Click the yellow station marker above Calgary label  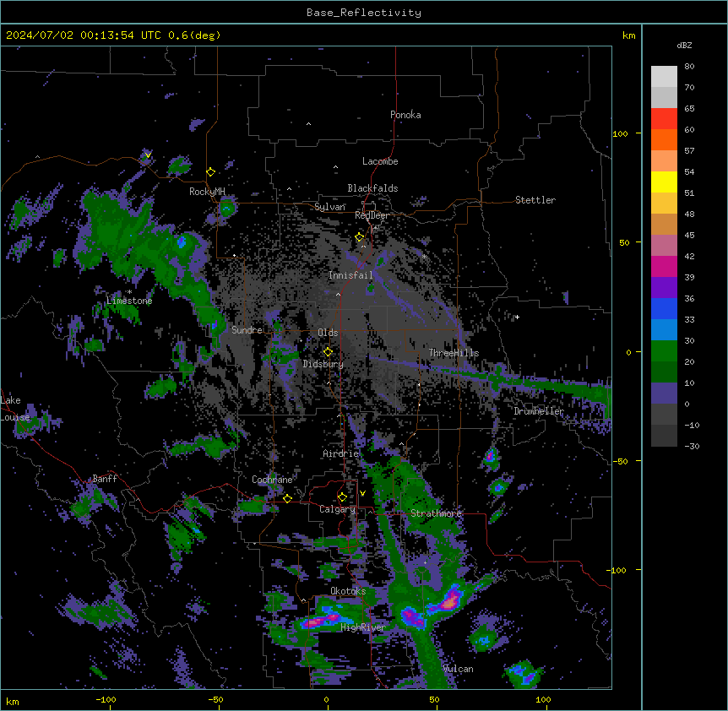(x=342, y=497)
